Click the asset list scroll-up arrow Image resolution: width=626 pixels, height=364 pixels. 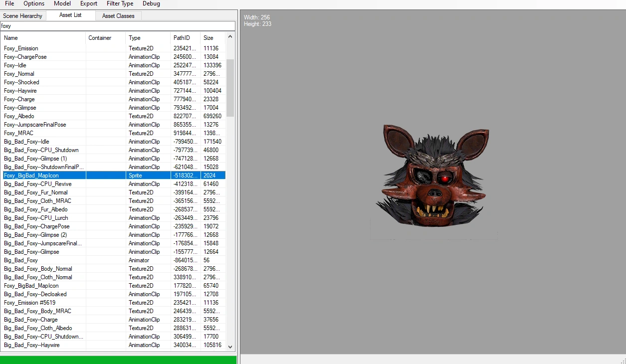(229, 36)
